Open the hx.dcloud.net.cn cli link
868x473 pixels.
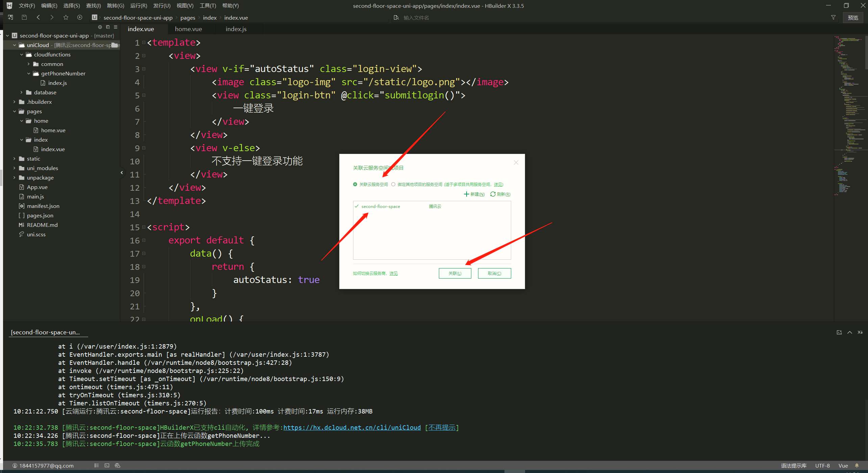(352, 427)
